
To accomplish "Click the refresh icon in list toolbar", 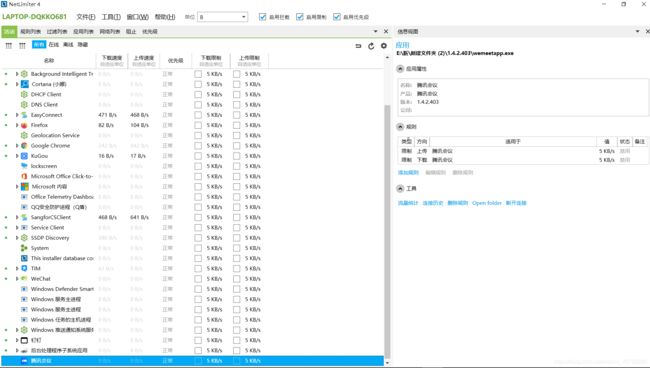I will click(x=371, y=46).
